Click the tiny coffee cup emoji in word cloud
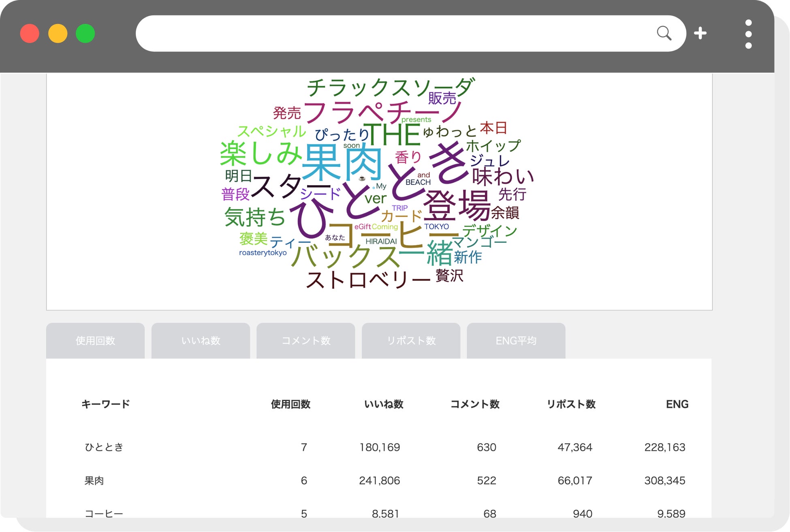The width and height of the screenshot is (790, 532). click(362, 178)
